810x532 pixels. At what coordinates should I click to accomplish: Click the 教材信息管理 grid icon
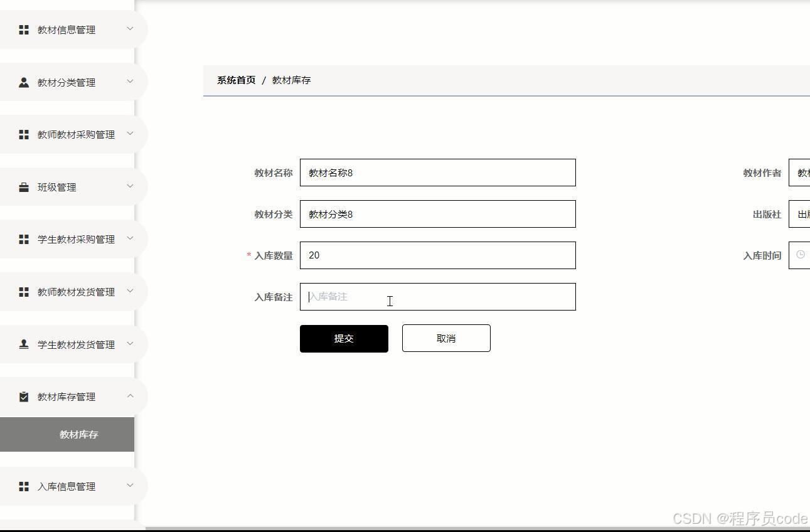[24, 29]
